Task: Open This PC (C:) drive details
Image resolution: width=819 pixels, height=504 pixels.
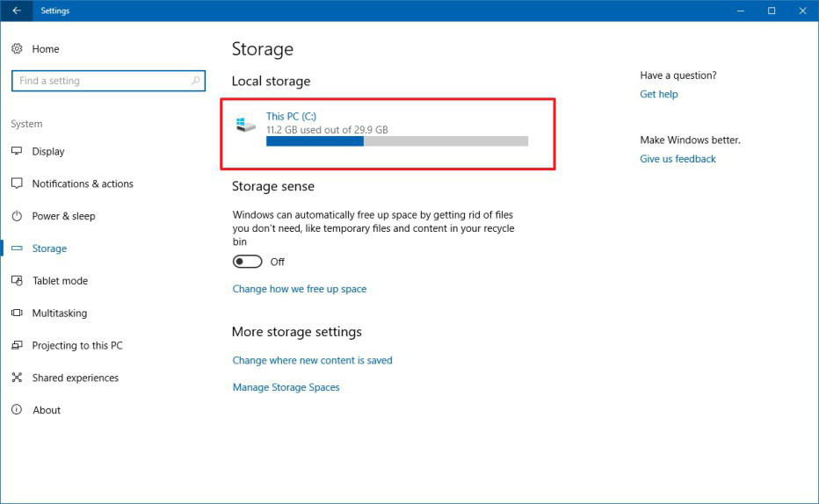Action: pos(291,117)
